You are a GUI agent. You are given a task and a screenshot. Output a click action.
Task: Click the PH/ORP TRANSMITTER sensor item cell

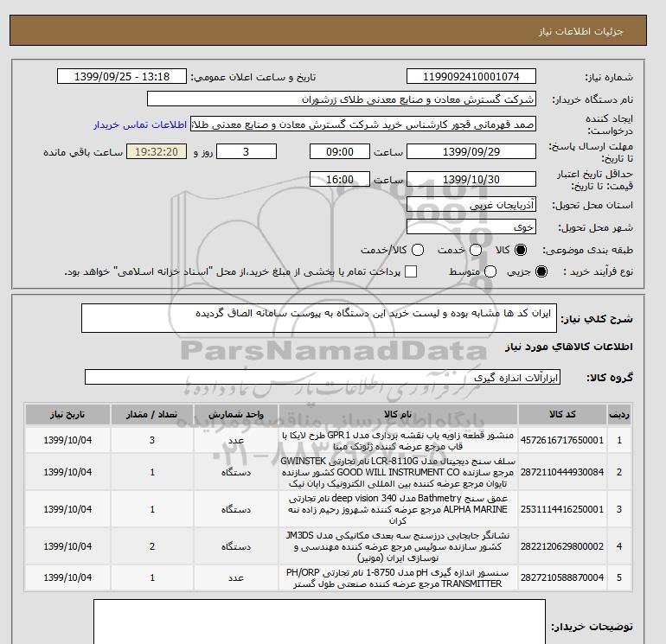coord(398,577)
